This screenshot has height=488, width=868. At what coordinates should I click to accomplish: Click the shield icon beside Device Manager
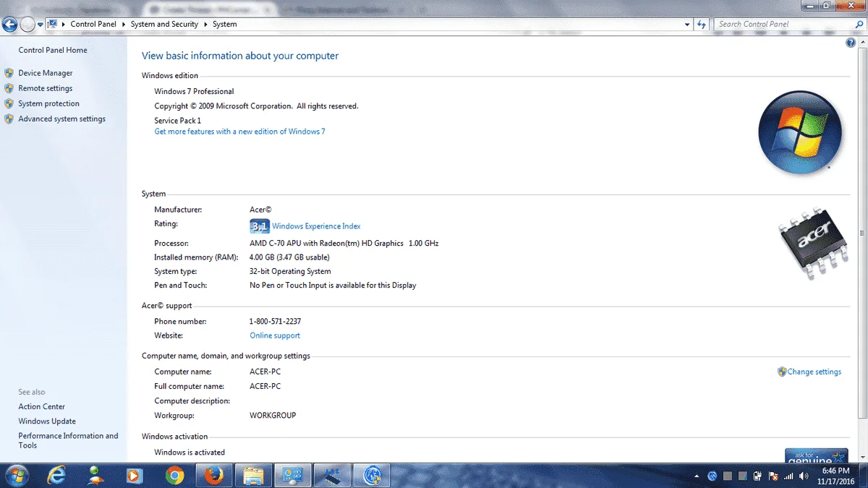tap(9, 73)
